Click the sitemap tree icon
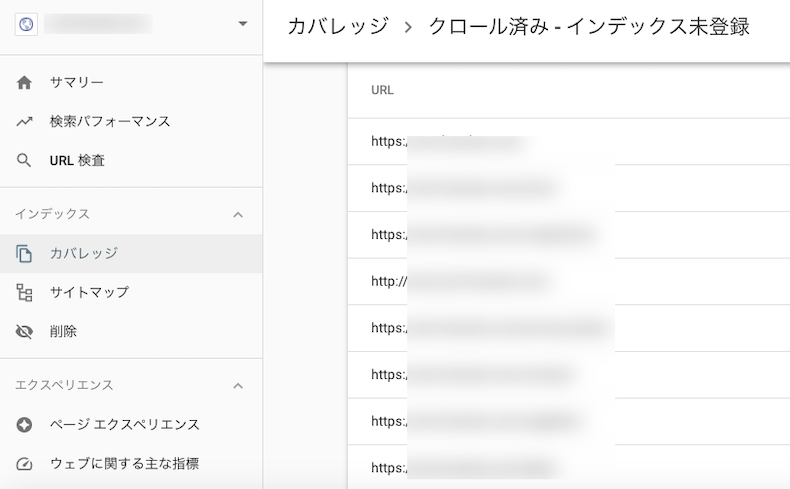790x489 pixels. 24,293
